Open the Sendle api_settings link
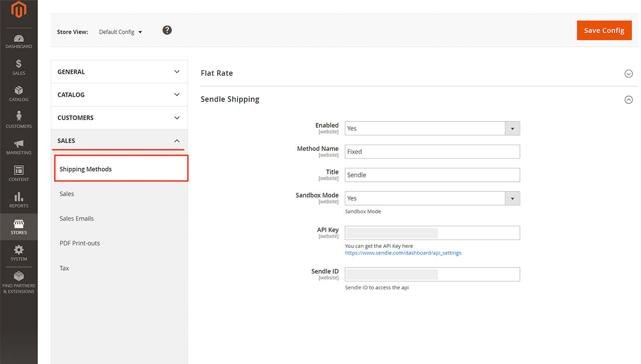The height and width of the screenshot is (364, 641). point(403,253)
